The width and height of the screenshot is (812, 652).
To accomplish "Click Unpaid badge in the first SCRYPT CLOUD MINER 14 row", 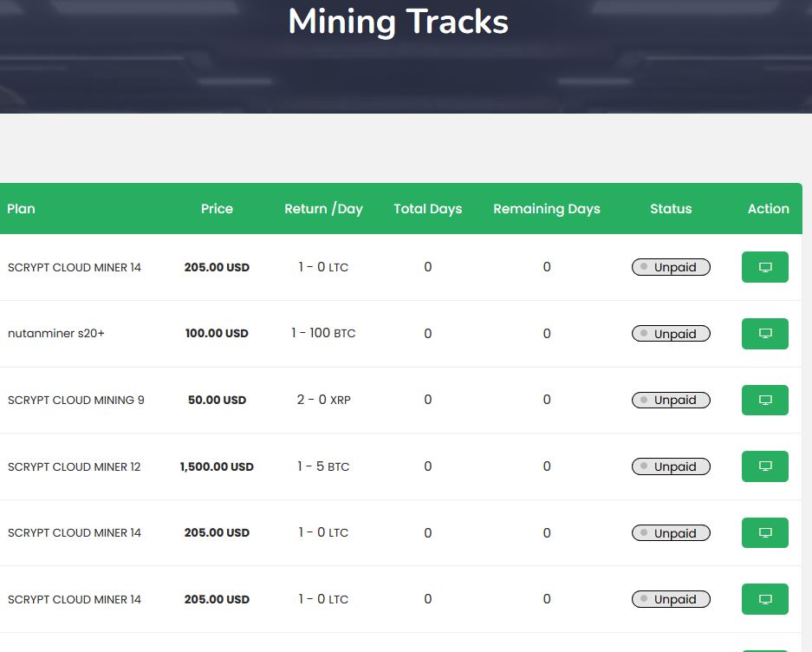I will tap(671, 267).
